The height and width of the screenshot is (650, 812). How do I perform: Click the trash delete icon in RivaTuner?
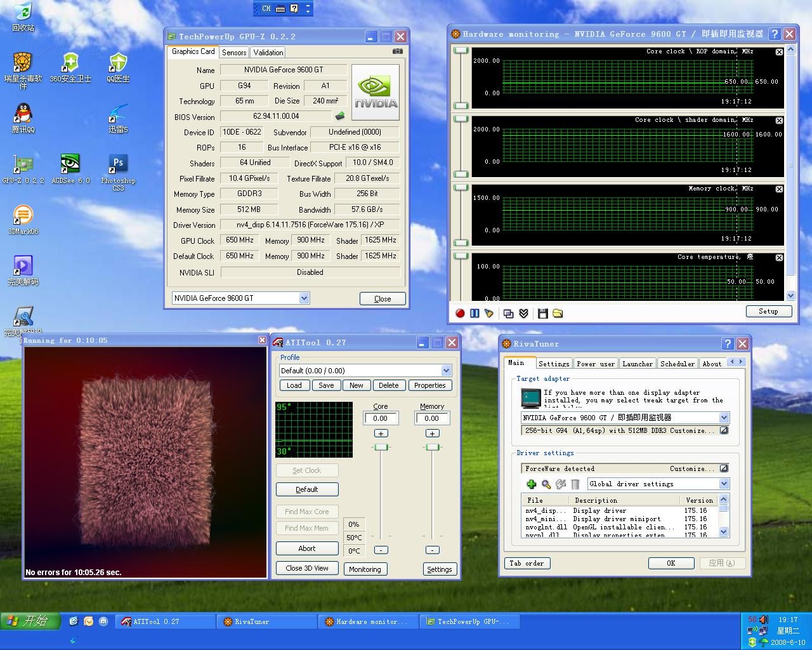575,484
